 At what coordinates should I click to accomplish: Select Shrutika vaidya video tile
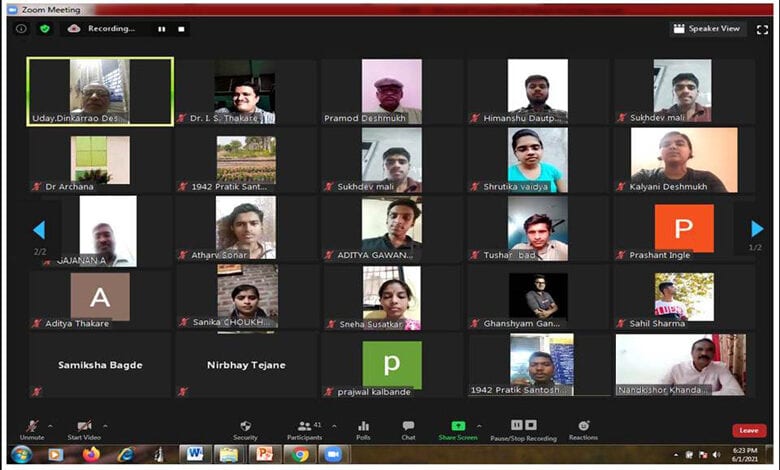538,160
